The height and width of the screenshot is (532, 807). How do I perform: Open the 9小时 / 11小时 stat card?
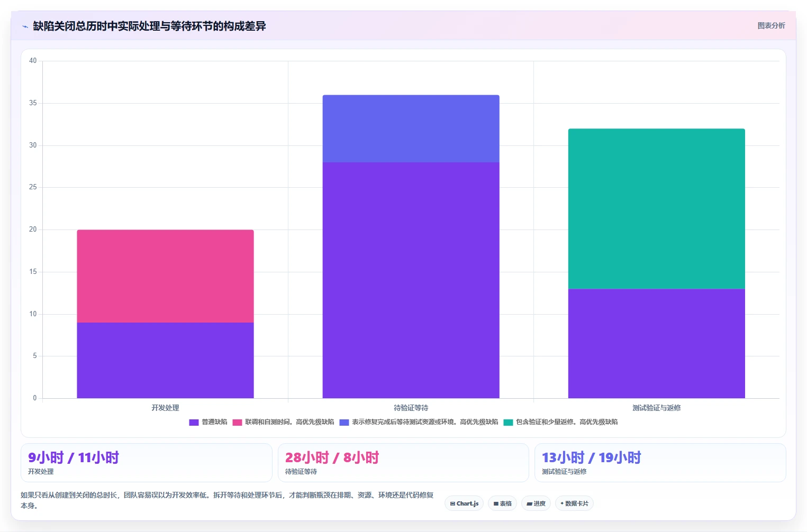tap(147, 463)
